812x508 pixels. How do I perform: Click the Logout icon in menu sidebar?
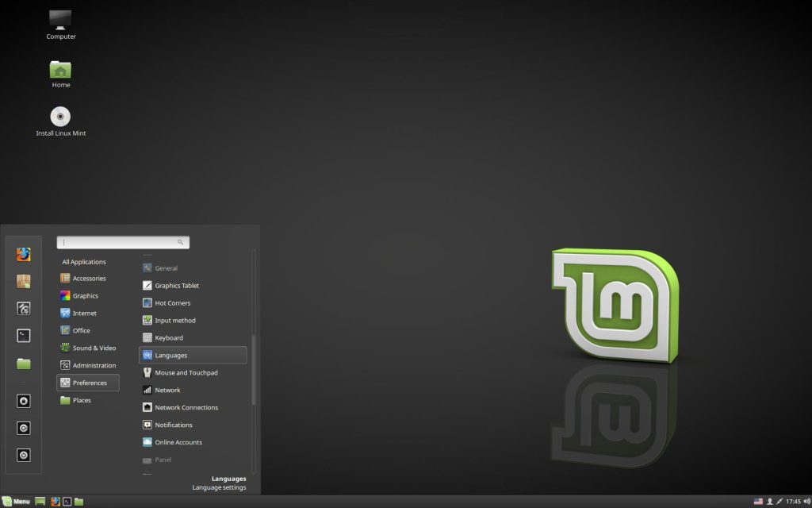click(24, 429)
